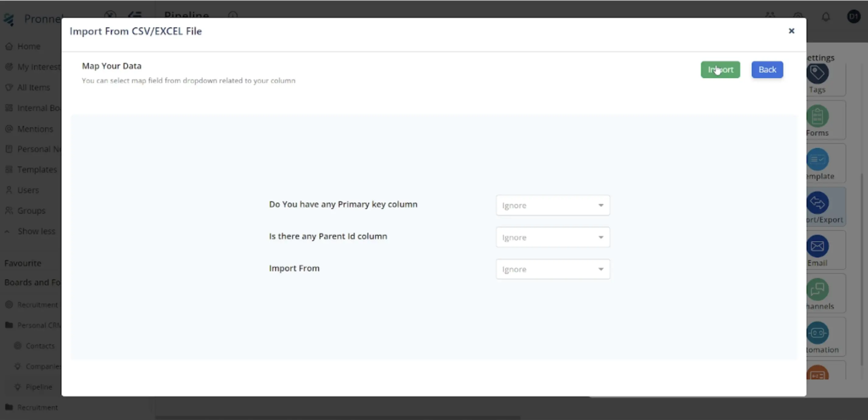This screenshot has height=420, width=868.
Task: Collapse sidebar with Show less
Action: (x=37, y=231)
